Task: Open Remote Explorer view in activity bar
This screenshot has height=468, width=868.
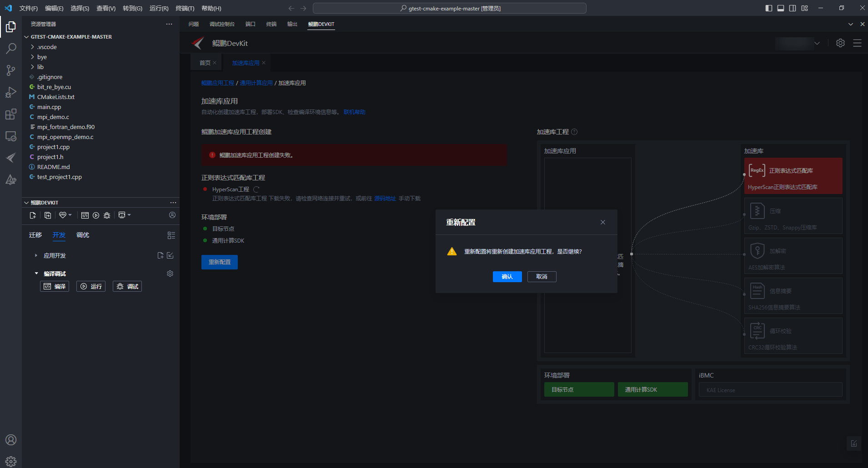Action: coord(11,136)
